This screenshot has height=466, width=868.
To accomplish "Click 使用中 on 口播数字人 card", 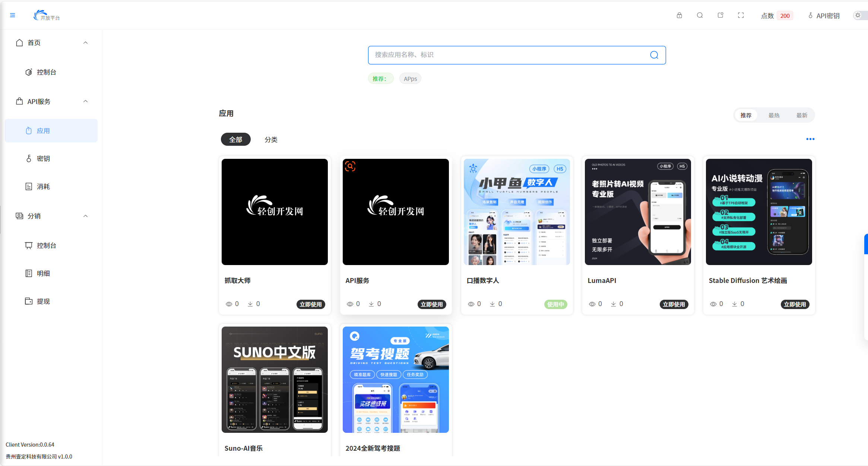I will (555, 304).
